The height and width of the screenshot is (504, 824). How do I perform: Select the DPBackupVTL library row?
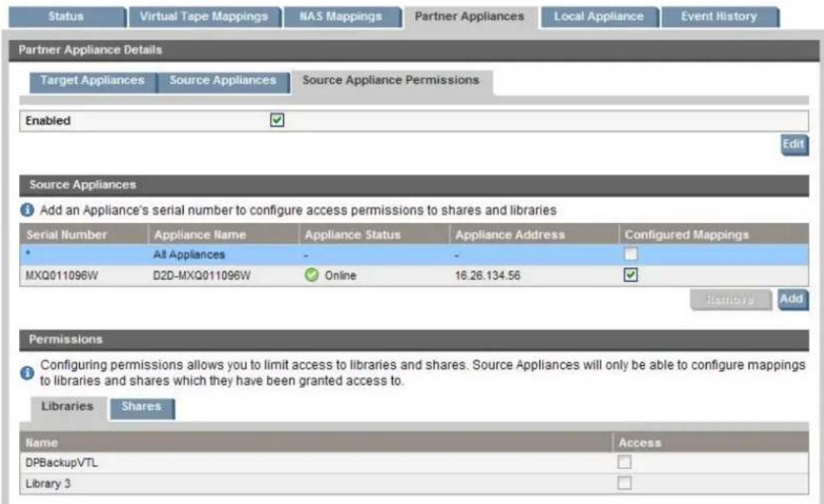pos(414,463)
